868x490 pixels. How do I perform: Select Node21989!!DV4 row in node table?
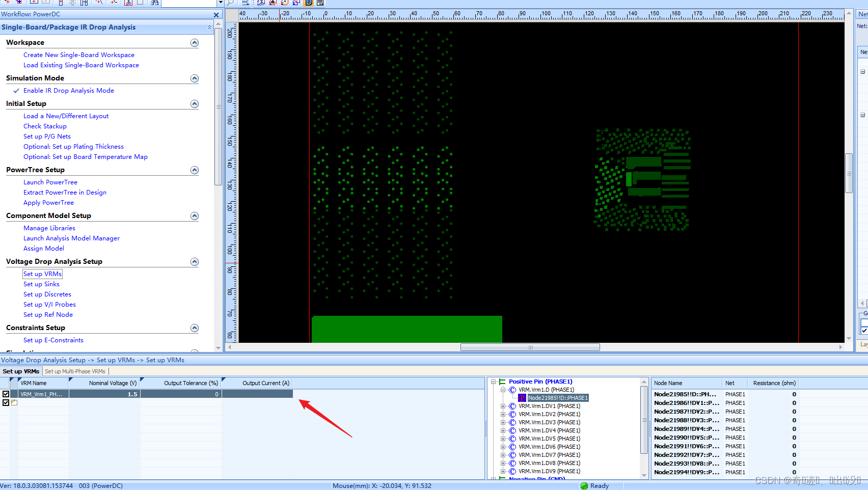(724, 429)
